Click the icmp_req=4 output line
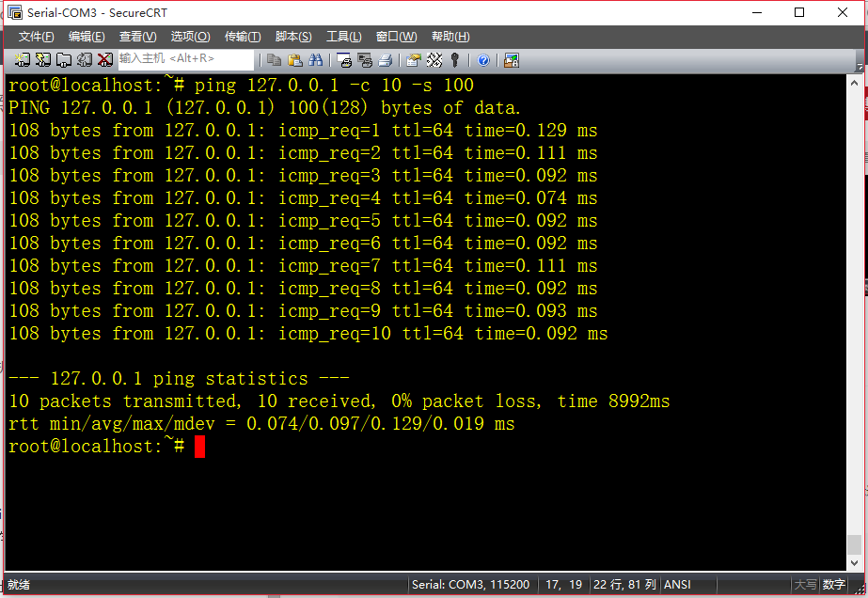Image resolution: width=868 pixels, height=598 pixels. 304,198
